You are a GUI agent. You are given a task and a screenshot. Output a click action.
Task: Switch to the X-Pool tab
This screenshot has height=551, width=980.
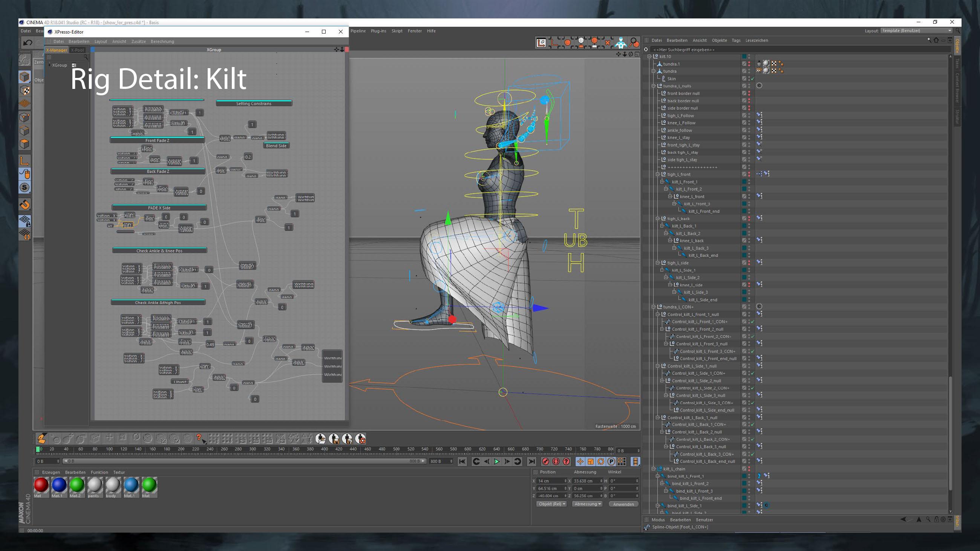(78, 50)
